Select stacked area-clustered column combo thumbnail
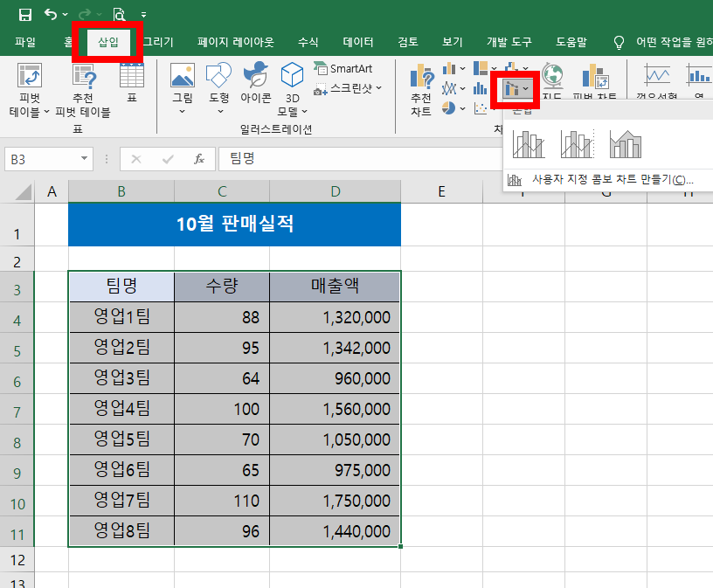This screenshot has height=588, width=713. click(x=626, y=144)
